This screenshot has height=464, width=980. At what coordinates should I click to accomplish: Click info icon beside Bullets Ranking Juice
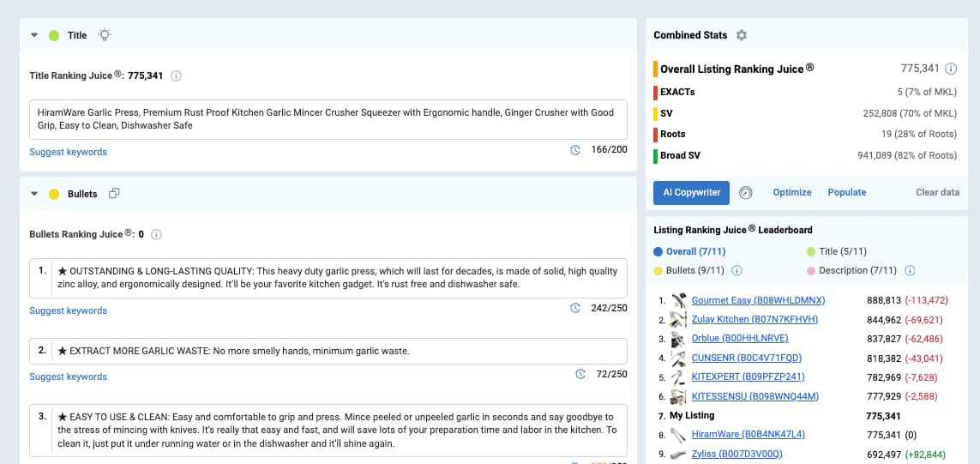tap(156, 234)
